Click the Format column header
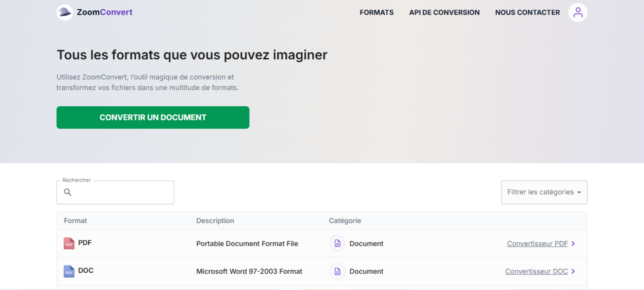The image size is (644, 290). coord(75,221)
